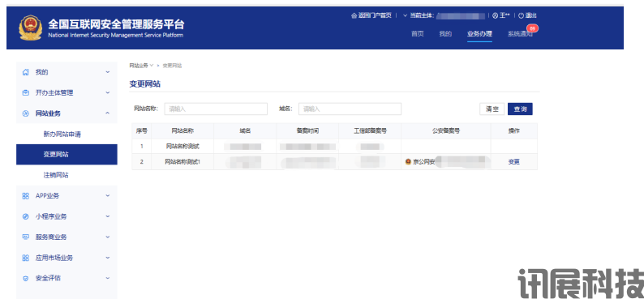
Task: Click the 变更网站 page heading
Action: pos(144,84)
